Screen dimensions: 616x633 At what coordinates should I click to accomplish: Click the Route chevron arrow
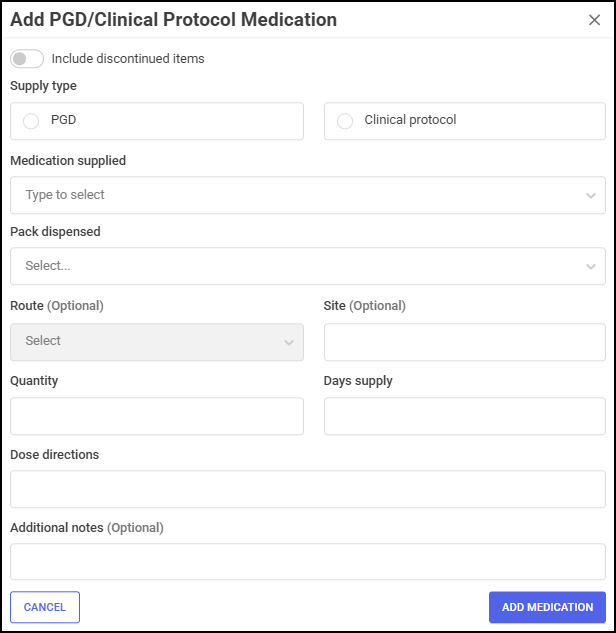click(x=289, y=343)
